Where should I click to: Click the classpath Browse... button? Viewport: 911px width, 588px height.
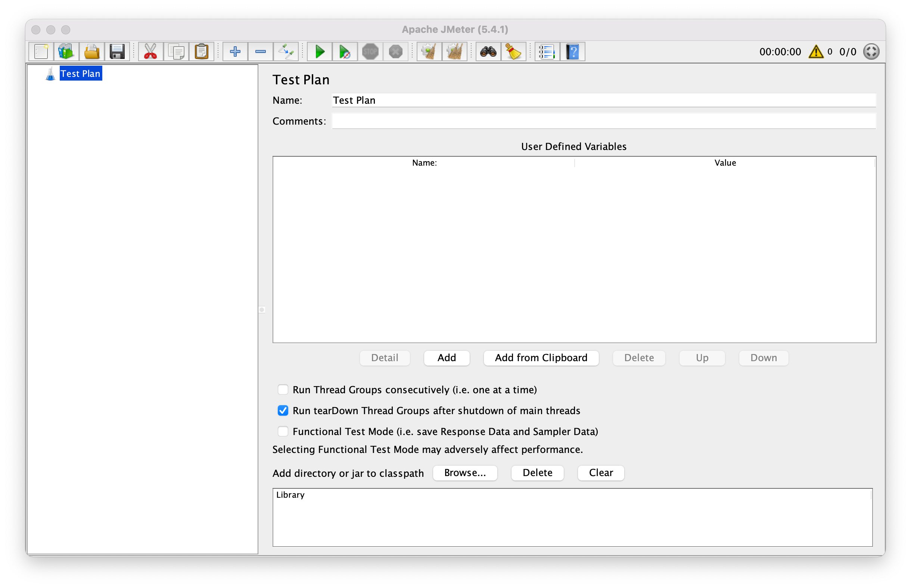click(465, 473)
